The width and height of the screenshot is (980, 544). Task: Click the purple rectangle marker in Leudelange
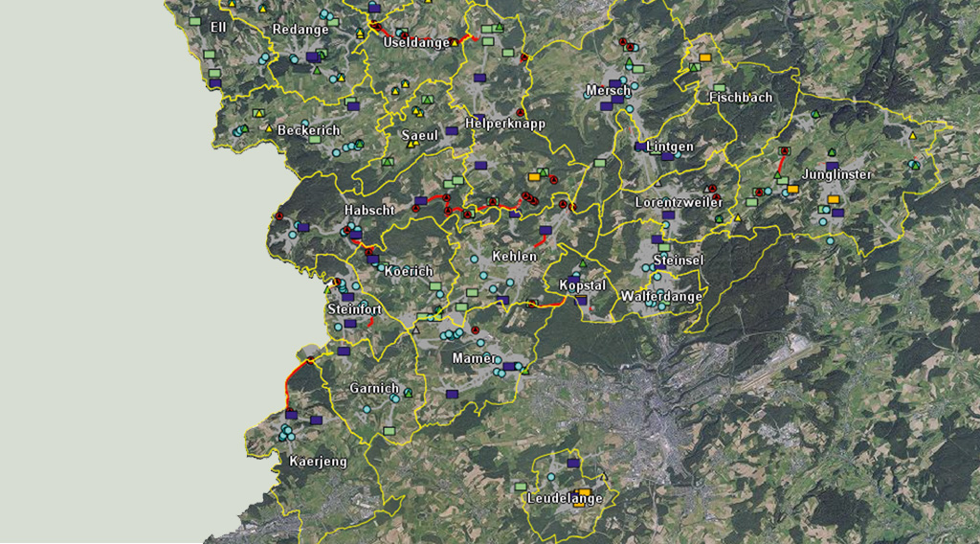573,463
